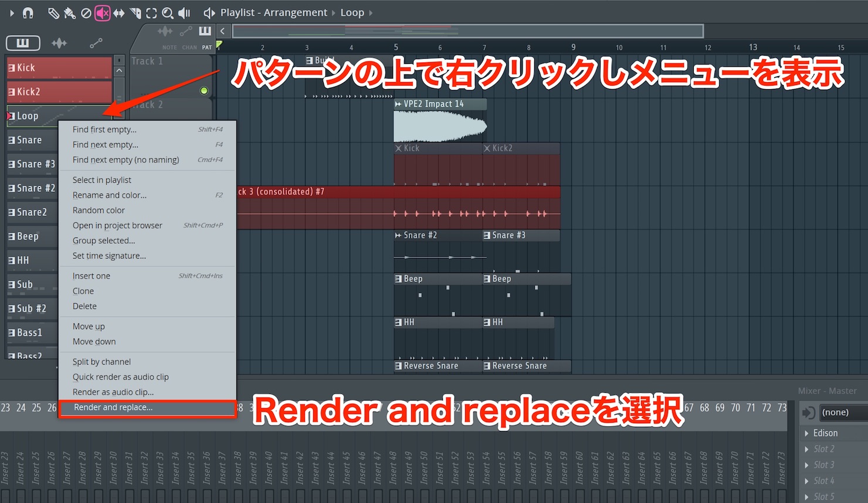Open the playlist options arrow menu

tap(12, 12)
